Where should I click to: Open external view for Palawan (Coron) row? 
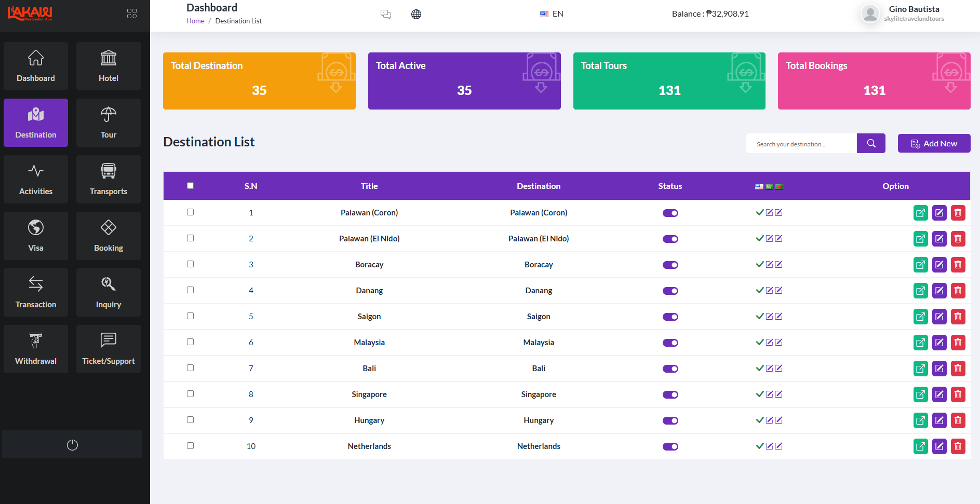click(920, 213)
